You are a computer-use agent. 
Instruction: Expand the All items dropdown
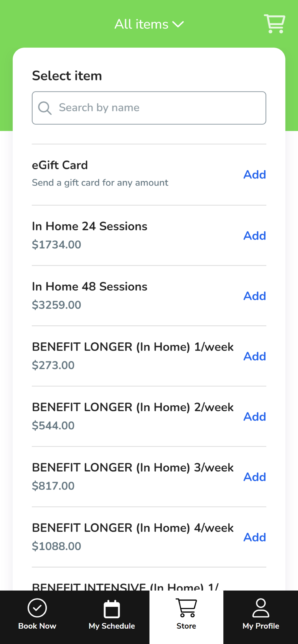coord(149,24)
